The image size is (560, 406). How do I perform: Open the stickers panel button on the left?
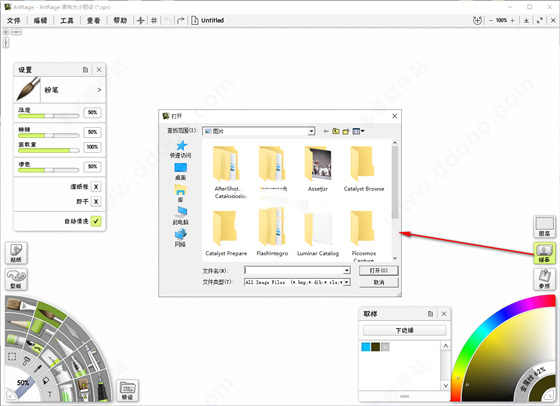coord(16,253)
